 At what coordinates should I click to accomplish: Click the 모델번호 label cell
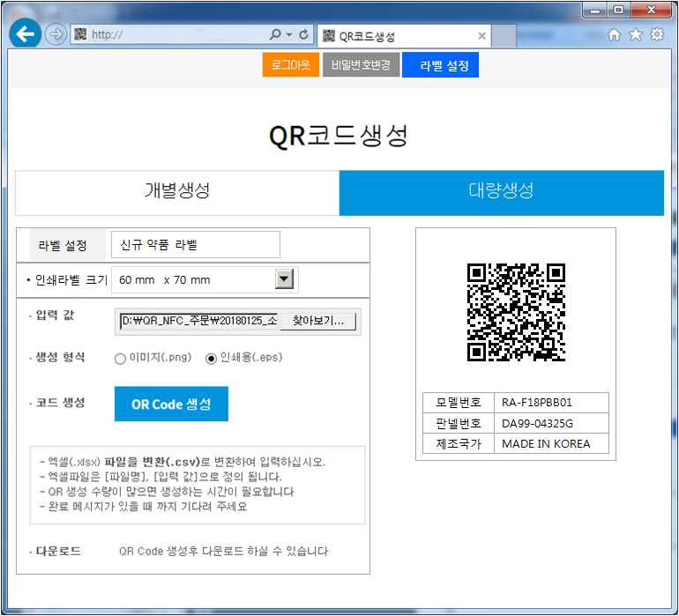click(459, 403)
